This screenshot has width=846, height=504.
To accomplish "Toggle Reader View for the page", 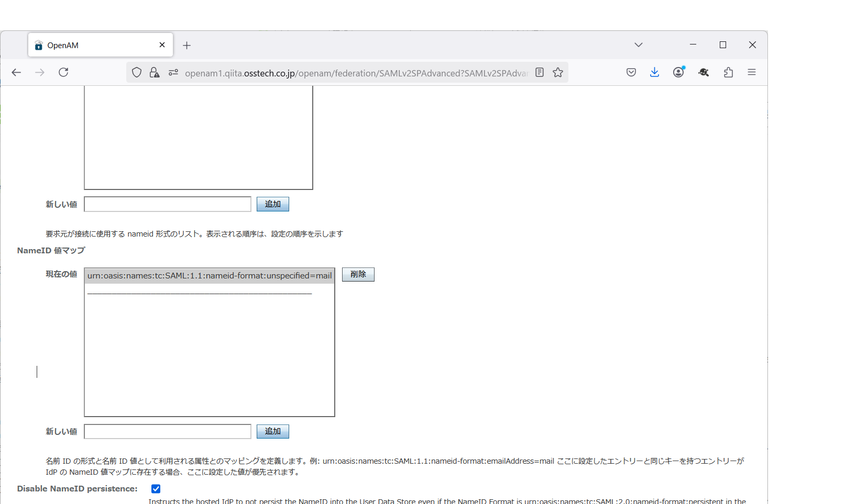I will coord(540,72).
